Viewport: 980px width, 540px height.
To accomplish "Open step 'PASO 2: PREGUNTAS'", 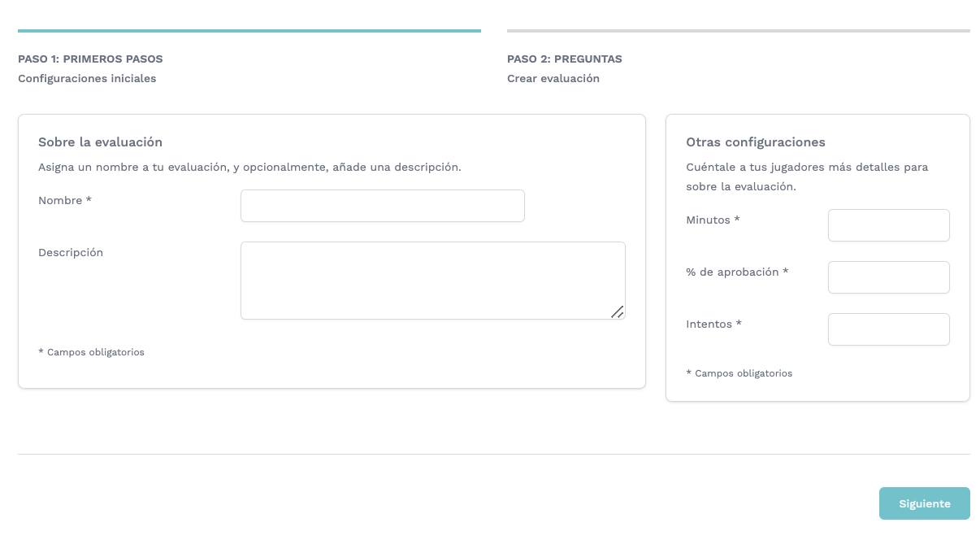I will click(564, 59).
